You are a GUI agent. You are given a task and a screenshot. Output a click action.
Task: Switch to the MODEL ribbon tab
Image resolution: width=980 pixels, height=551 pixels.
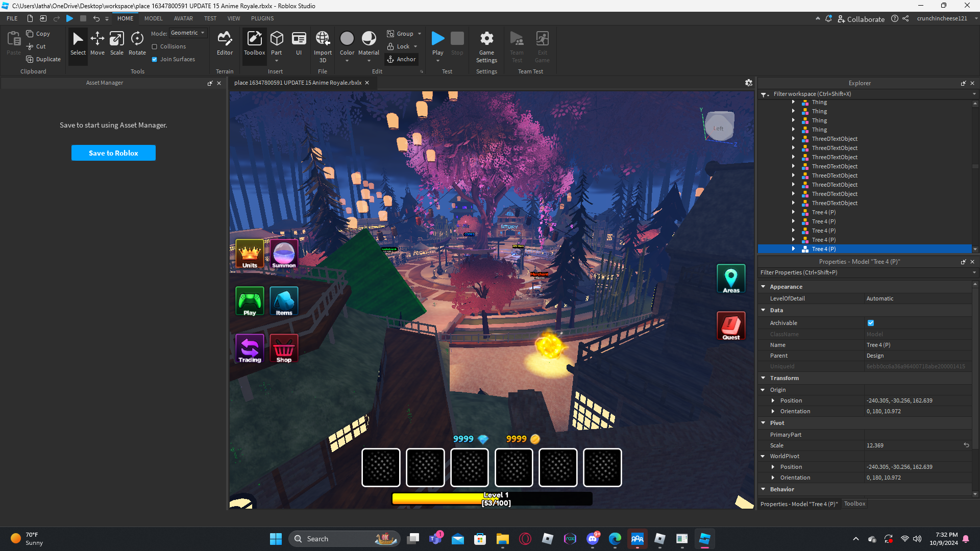153,18
